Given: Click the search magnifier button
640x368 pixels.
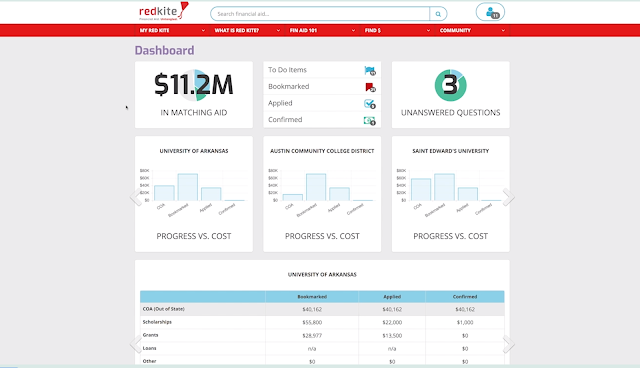Looking at the screenshot, I should (x=438, y=14).
